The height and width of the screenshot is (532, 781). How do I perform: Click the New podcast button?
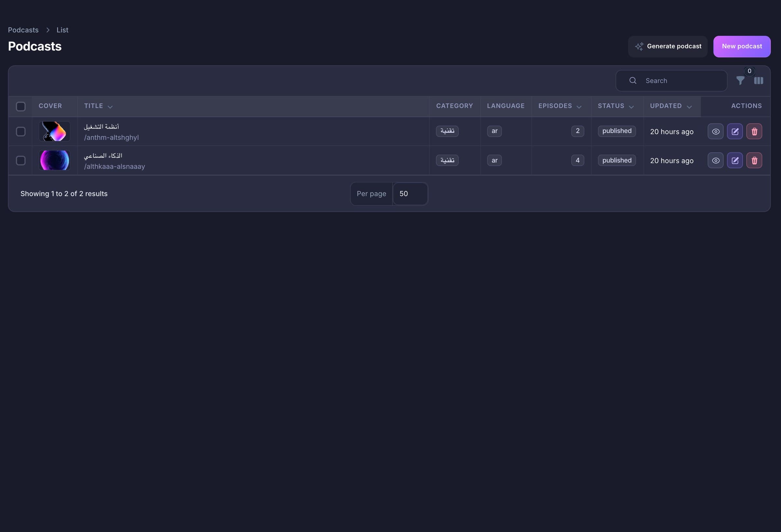(742, 47)
